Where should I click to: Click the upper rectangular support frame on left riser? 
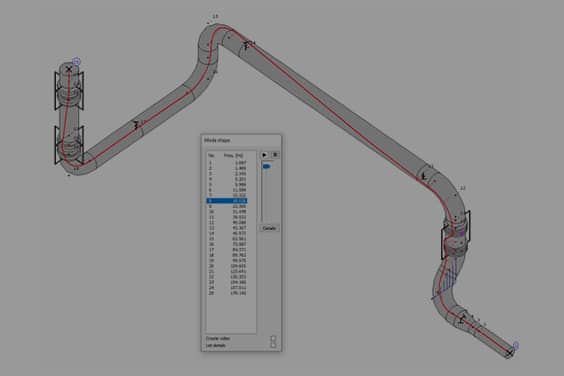69,90
